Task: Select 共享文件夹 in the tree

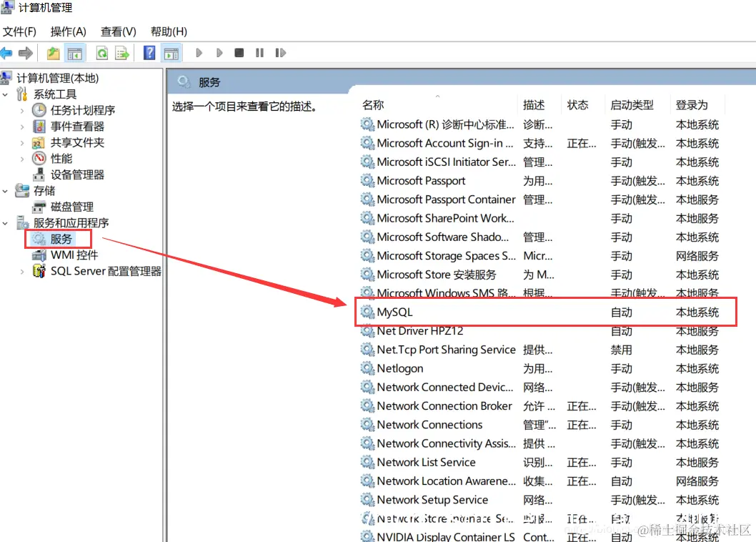Action: click(x=77, y=142)
